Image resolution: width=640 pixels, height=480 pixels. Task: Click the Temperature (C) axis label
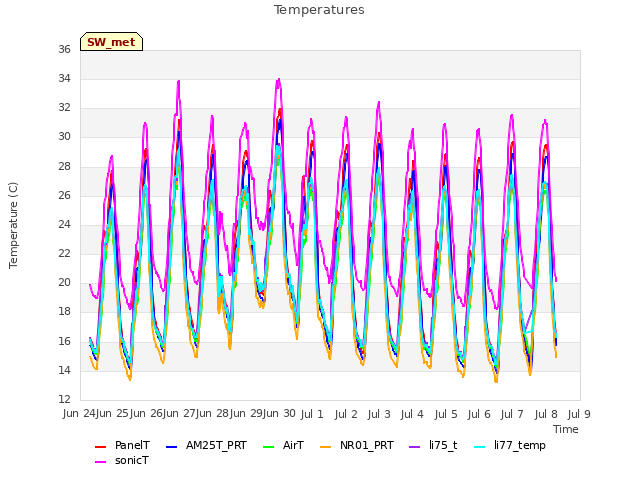click(x=13, y=225)
